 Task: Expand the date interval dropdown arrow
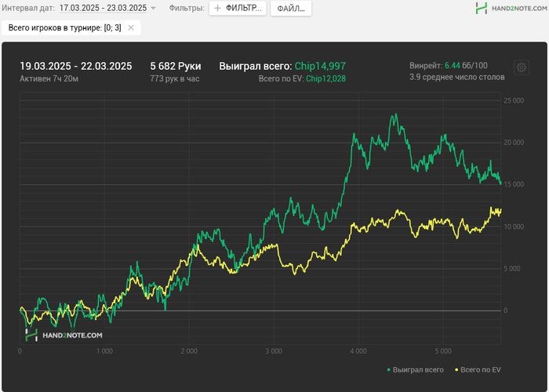153,9
